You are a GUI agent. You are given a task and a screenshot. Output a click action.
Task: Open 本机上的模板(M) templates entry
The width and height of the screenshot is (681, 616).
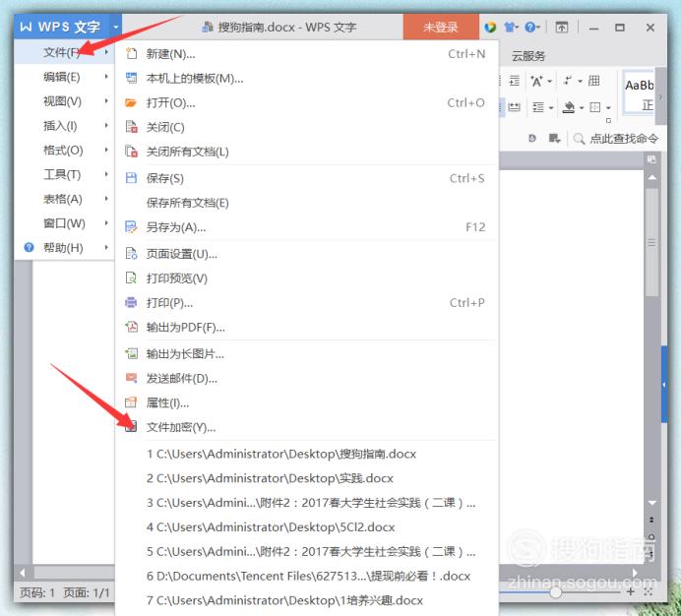click(x=306, y=78)
